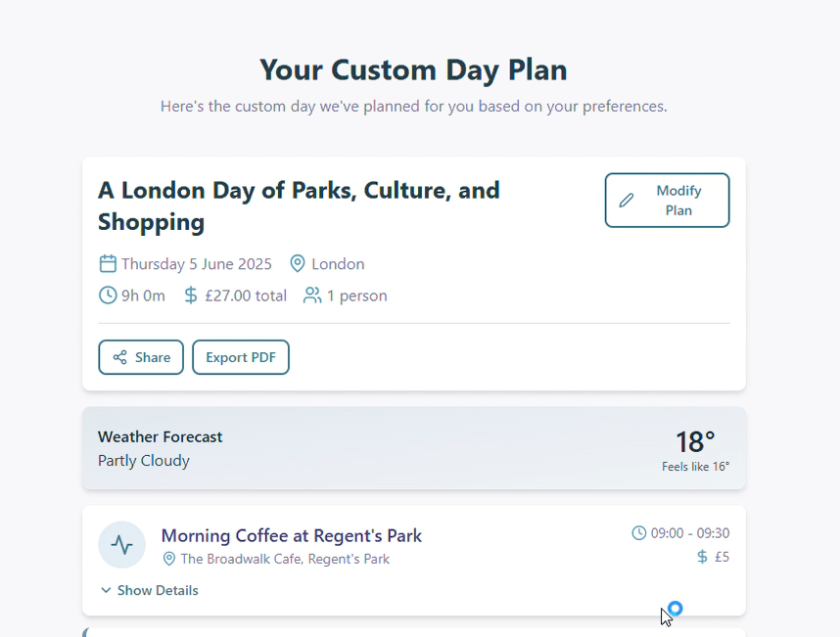Viewport: 840px width, 637px height.
Task: Click the activity pulse icon on the coffee card
Action: (x=122, y=545)
